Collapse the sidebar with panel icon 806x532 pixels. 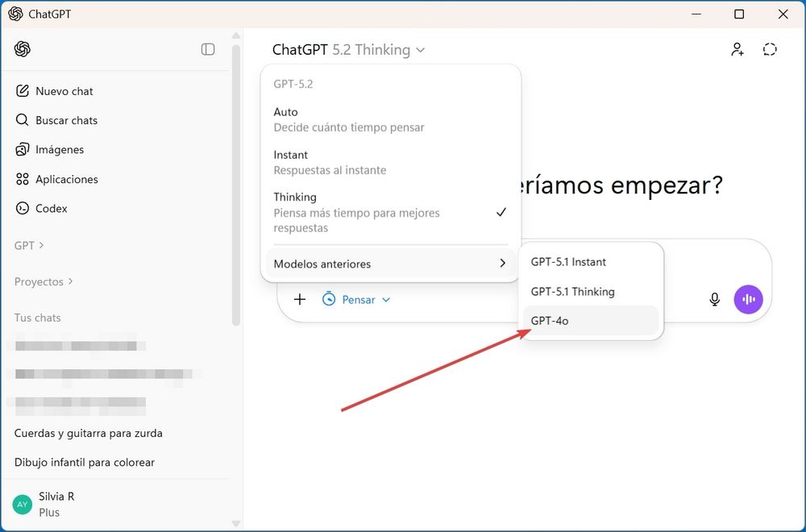[x=208, y=49]
